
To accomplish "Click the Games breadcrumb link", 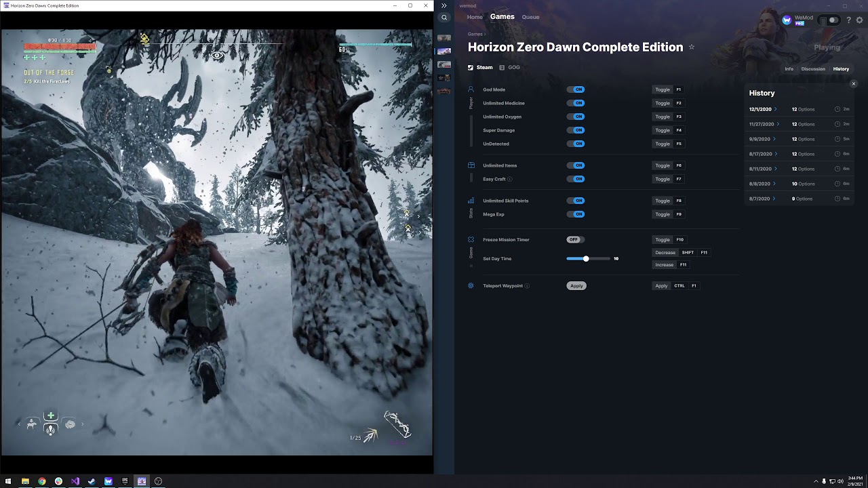I will (x=475, y=34).
